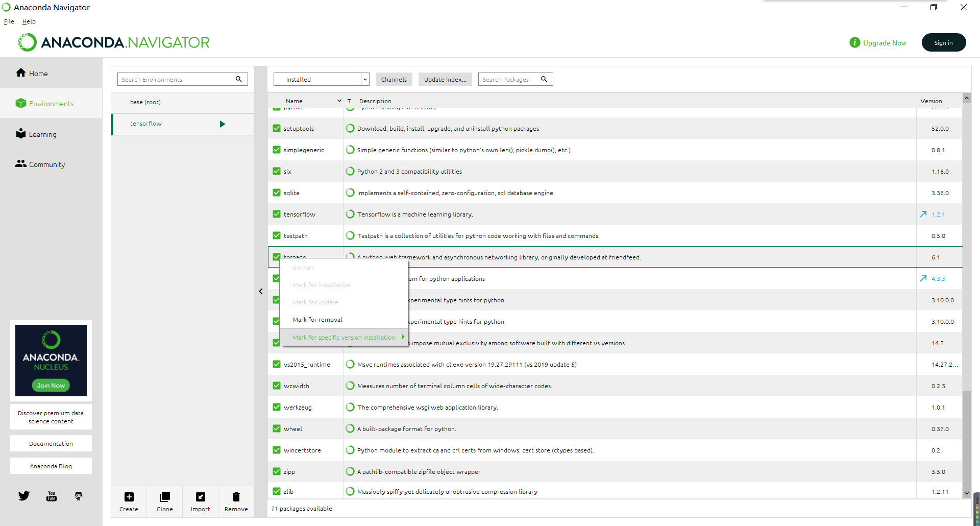This screenshot has width=980, height=526.
Task: Click the Sign in button
Action: coord(944,42)
